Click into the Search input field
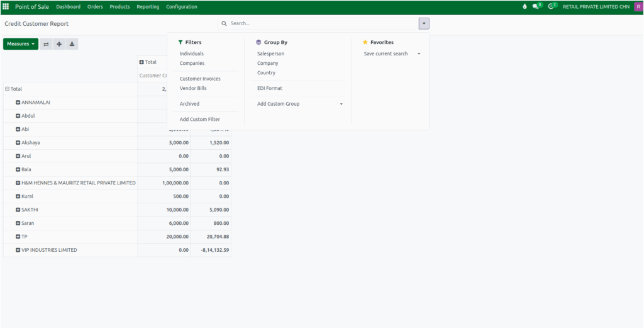The height and width of the screenshot is (328, 644). tap(324, 23)
